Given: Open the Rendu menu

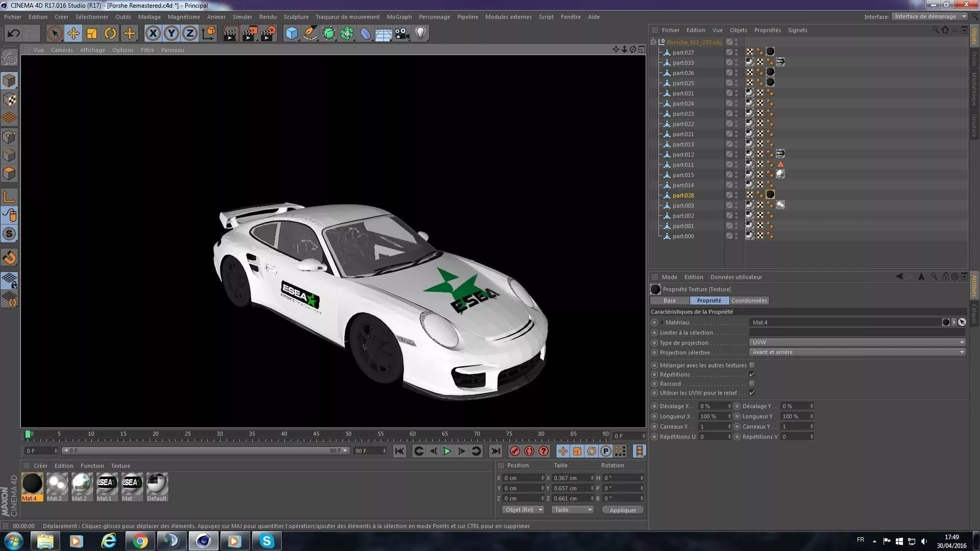Looking at the screenshot, I should coord(267,17).
